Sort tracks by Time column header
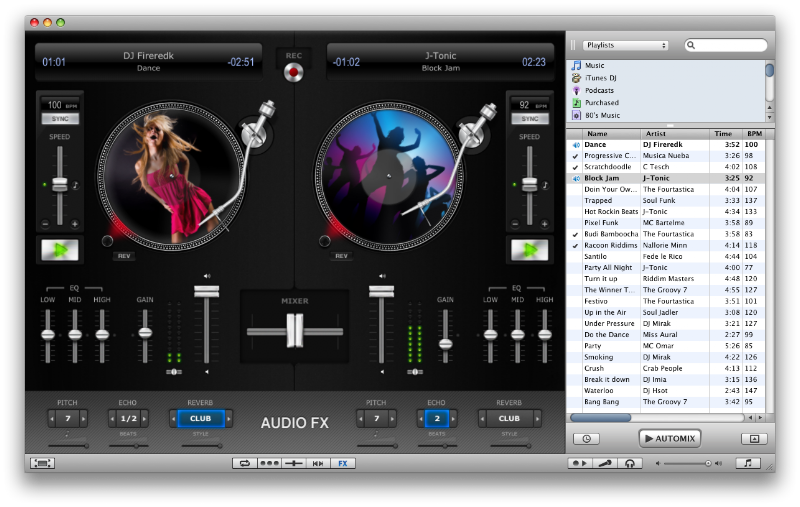Viewport: 800px width, 507px height. 726,134
